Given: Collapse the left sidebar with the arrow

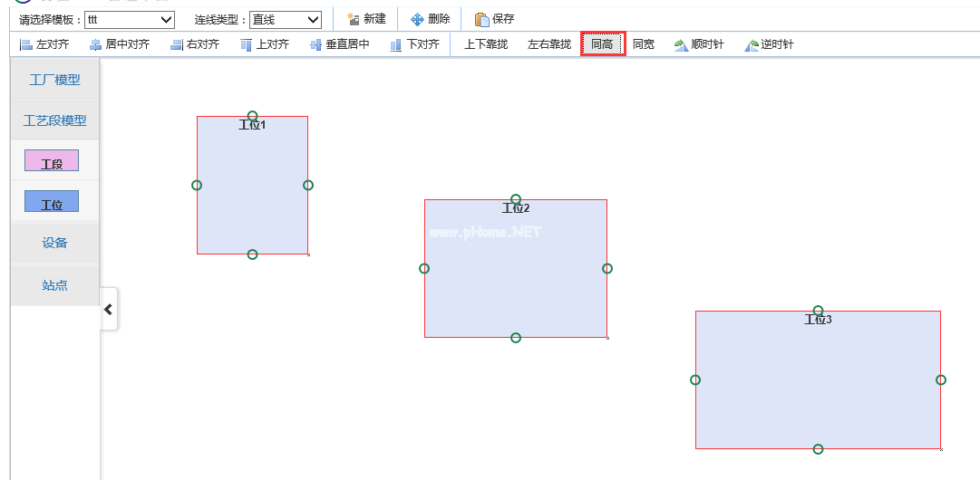Looking at the screenshot, I should [109, 309].
